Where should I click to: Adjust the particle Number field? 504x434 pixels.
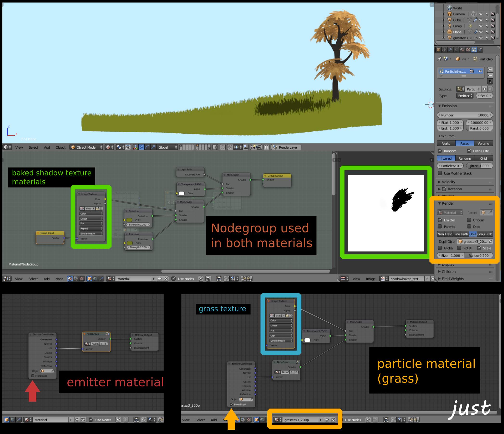click(465, 115)
